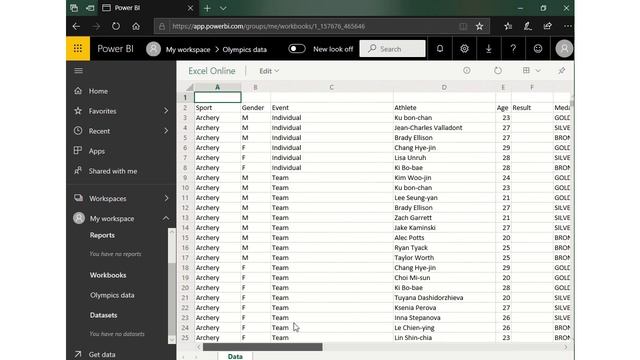
Task: Select cell A1 in the spreadsheet
Action: 218,97
